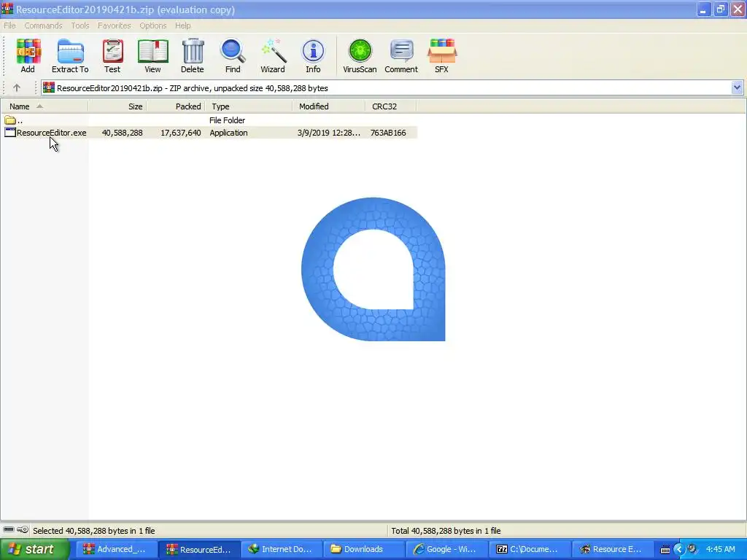Open the Help menu
747x560 pixels.
click(183, 26)
